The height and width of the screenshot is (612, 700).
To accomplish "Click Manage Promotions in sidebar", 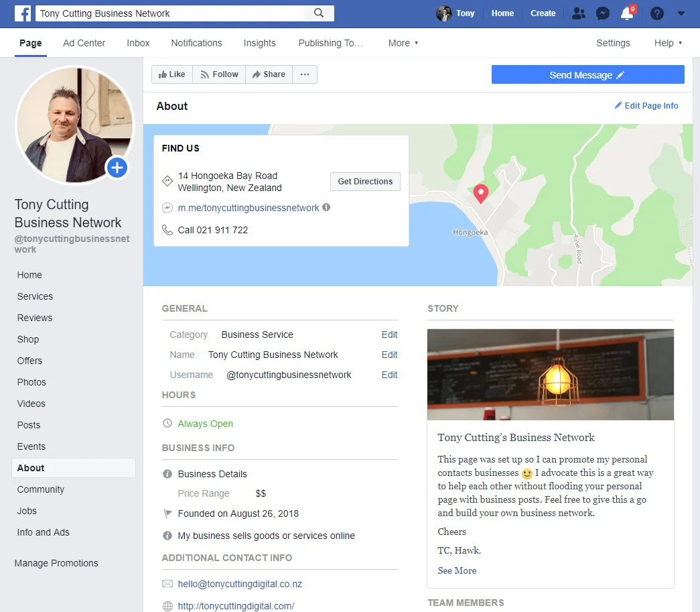I will coord(56,563).
